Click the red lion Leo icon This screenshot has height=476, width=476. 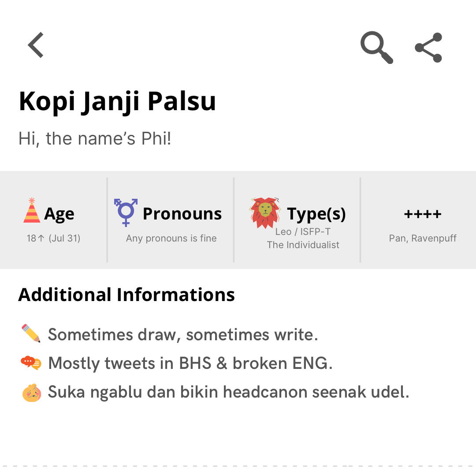(265, 212)
